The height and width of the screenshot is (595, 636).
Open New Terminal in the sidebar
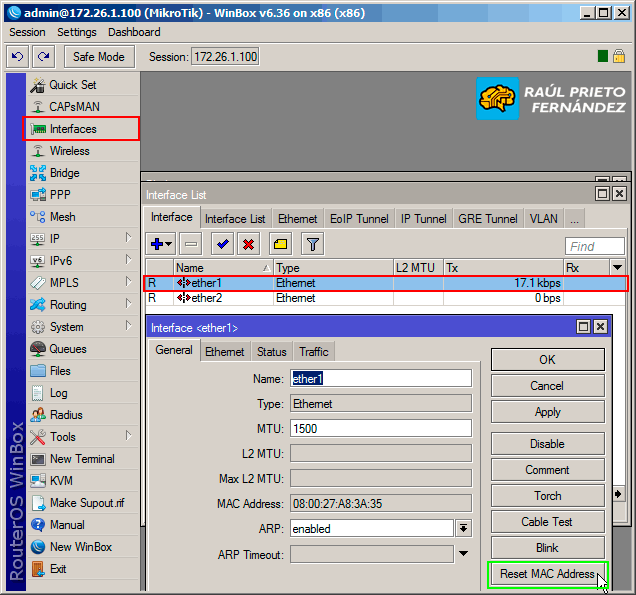[x=81, y=459]
